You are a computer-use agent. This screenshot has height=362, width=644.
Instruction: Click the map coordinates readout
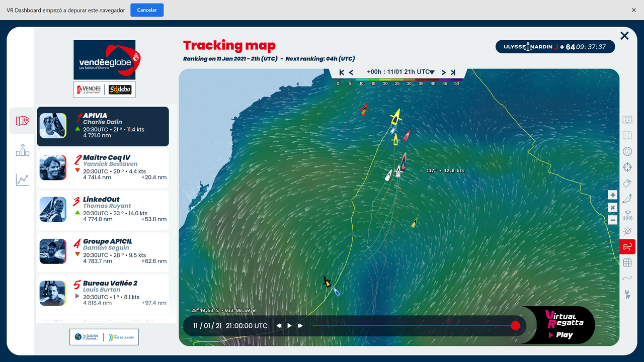(223, 310)
